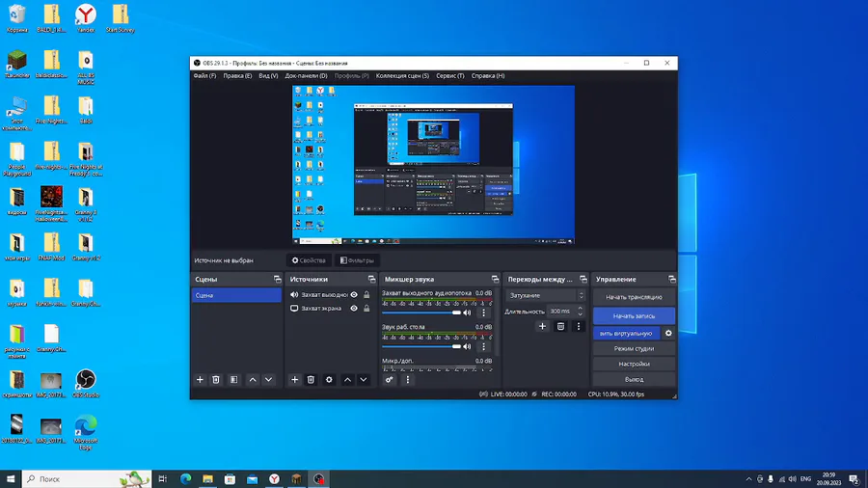
Task: Add a new scene with plus icon in Сцены panel
Action: 200,380
